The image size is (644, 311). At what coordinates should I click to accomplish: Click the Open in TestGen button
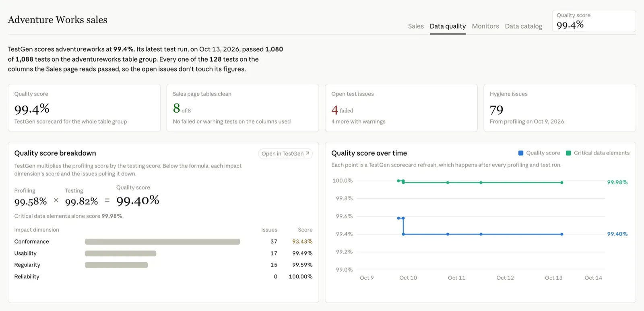tap(285, 154)
